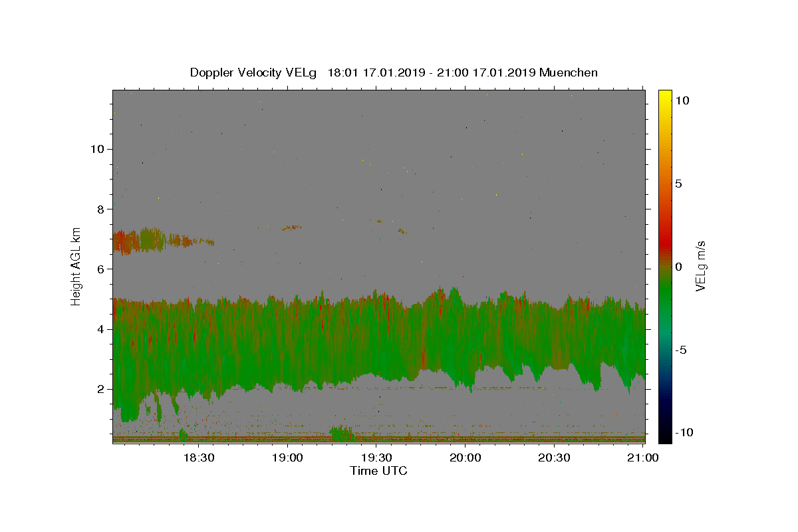Screen dimensions: 798x532
Task: Click the 18:30 time tick label
Action: click(199, 458)
